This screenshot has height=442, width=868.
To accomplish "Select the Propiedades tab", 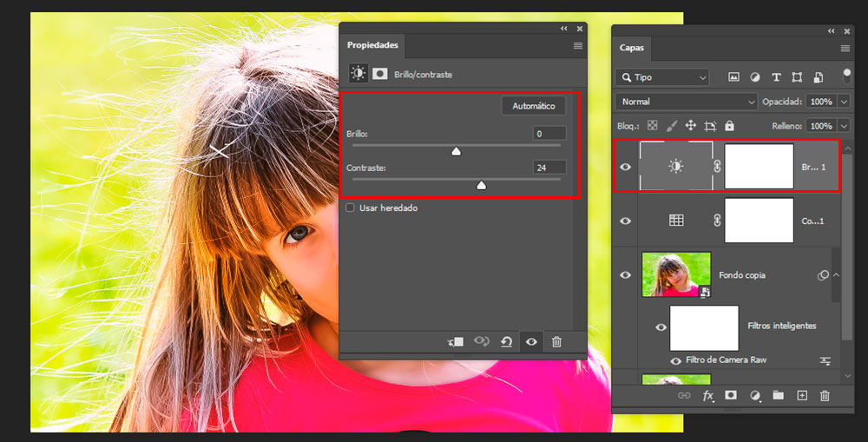I will pyautogui.click(x=372, y=45).
